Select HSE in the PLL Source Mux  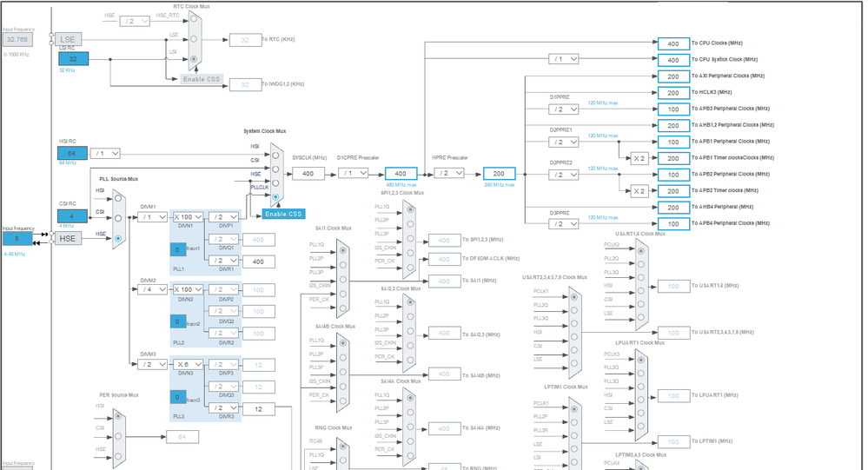[118, 239]
